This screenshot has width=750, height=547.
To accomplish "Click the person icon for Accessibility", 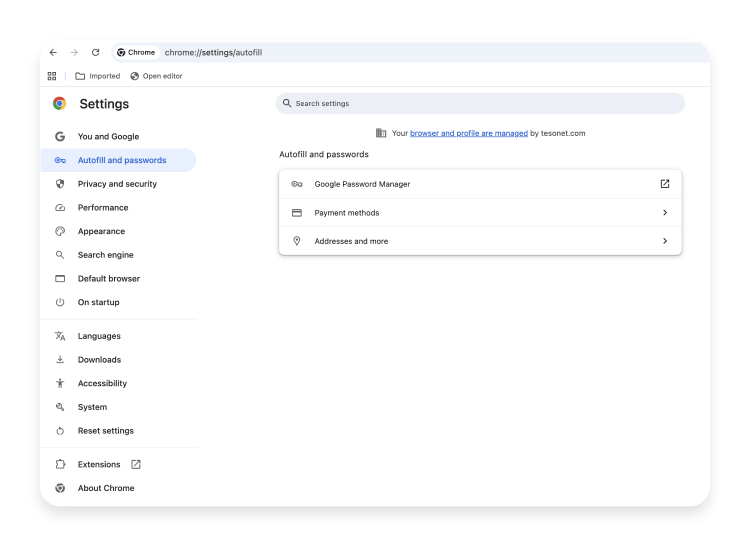I will 60,383.
